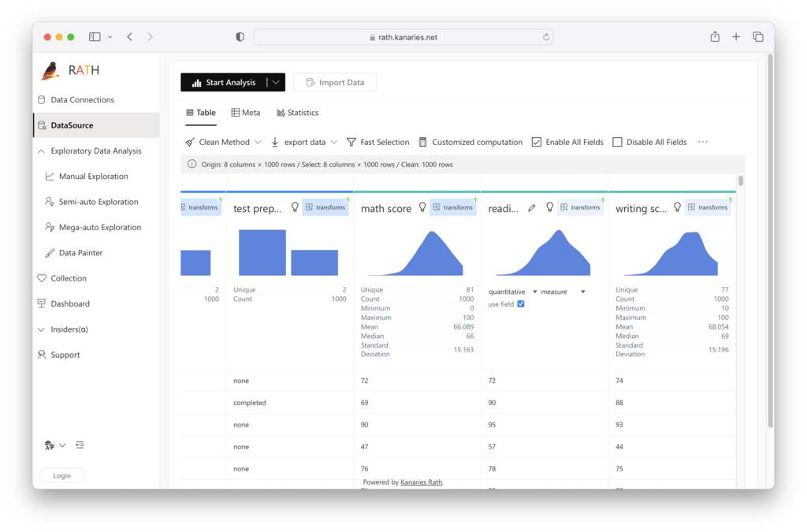
Task: Toggle the use field checkbox
Action: pos(520,304)
